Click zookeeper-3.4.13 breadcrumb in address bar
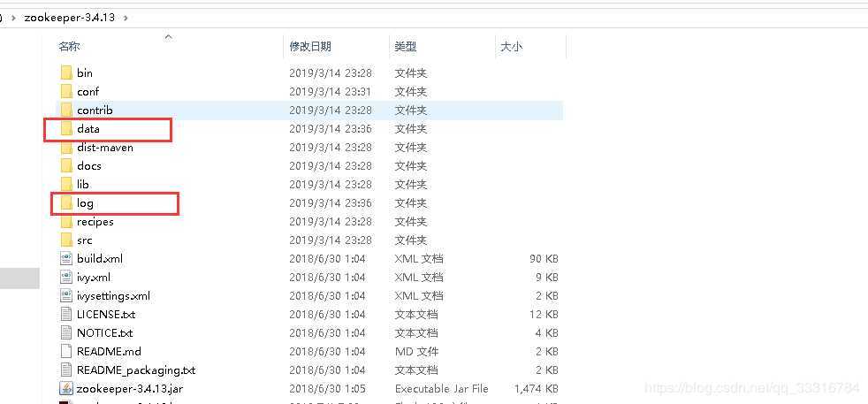Viewport: 868px width, 404px height. 69,17
